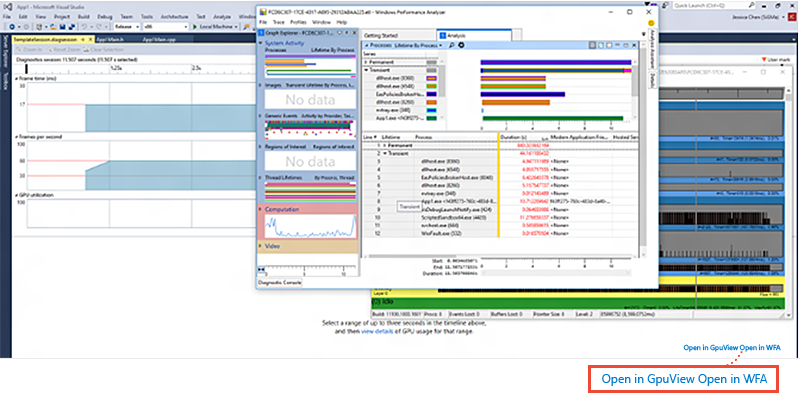Open the Trace menu in Performance Analyzer
The height and width of the screenshot is (393, 800).
click(279, 22)
